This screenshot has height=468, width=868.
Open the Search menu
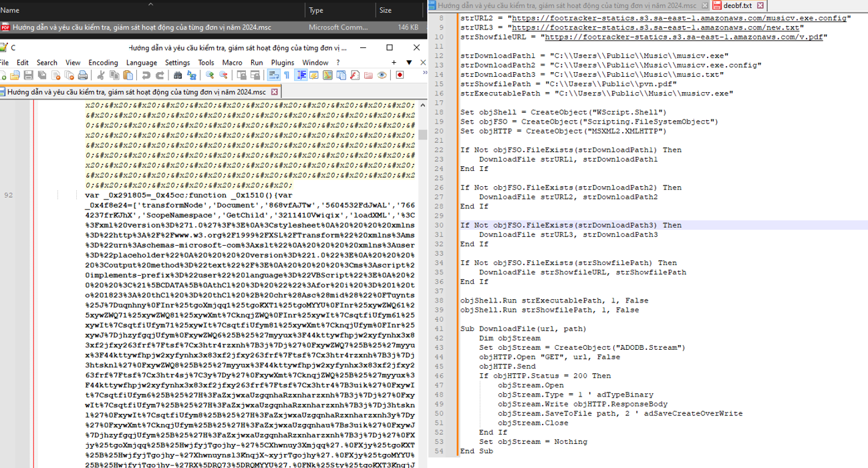coord(47,62)
